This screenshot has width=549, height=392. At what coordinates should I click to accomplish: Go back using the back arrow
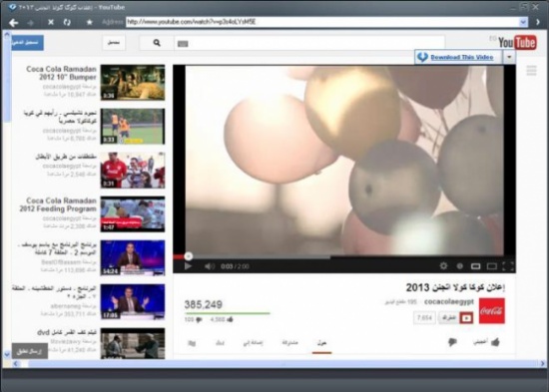coord(14,23)
